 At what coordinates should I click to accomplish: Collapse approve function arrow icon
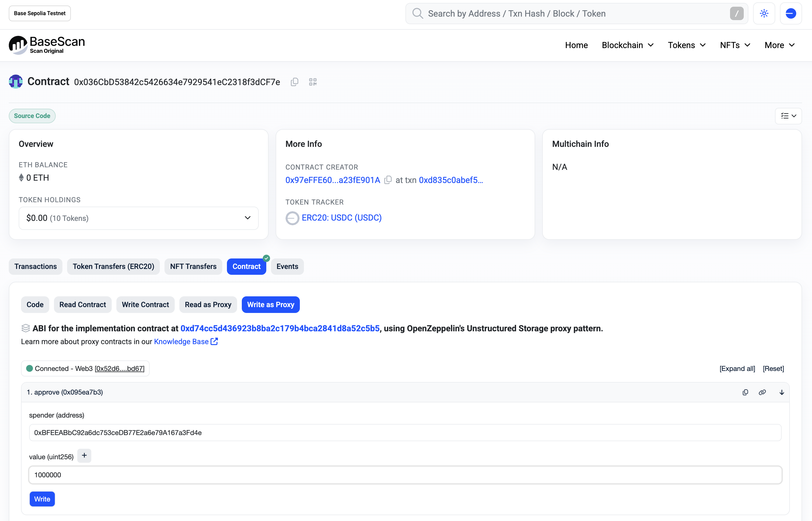click(782, 392)
